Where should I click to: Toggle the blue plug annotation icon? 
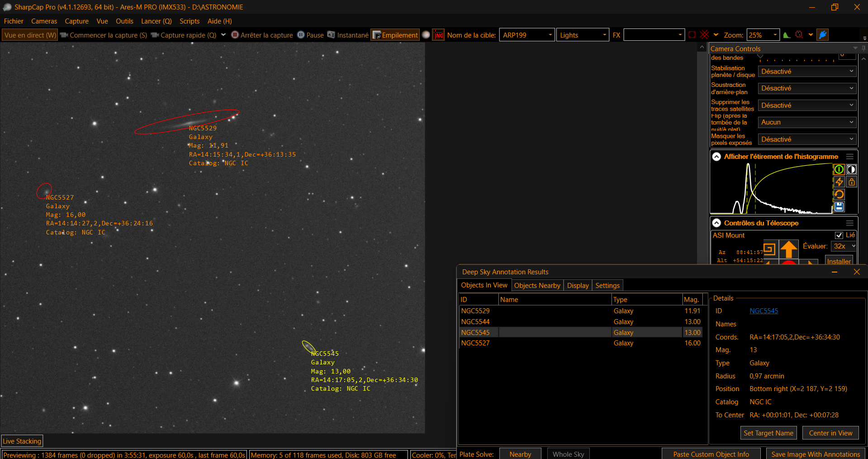coord(823,35)
